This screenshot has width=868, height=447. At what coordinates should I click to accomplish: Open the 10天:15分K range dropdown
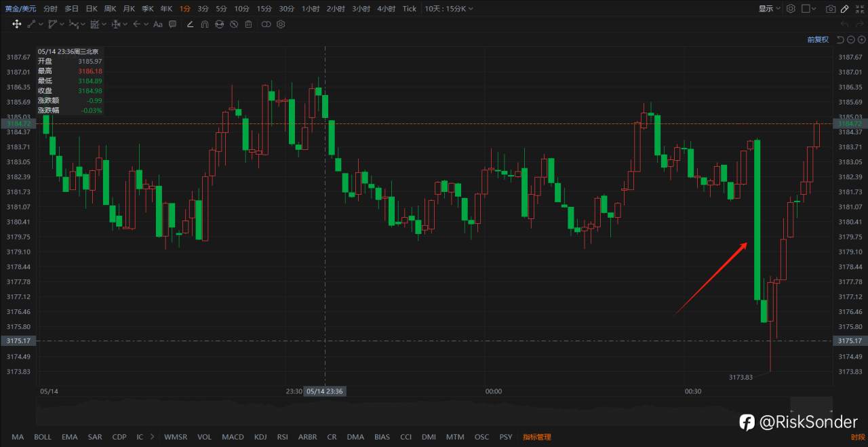[449, 9]
